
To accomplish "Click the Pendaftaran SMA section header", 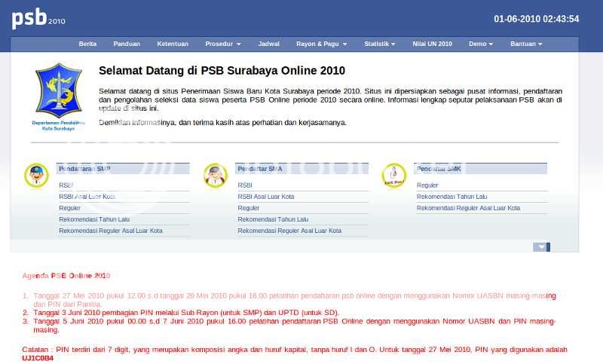I will [x=302, y=169].
